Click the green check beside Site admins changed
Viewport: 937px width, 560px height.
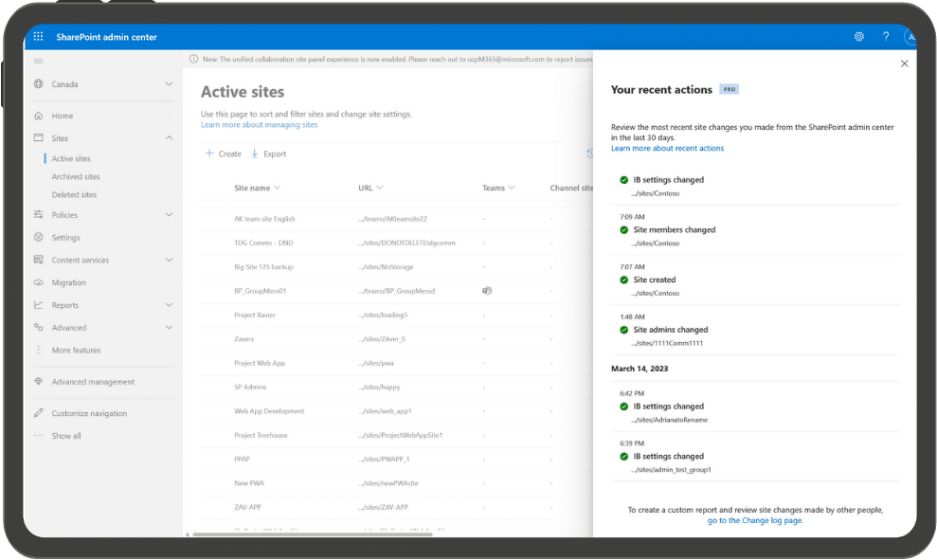tap(623, 330)
